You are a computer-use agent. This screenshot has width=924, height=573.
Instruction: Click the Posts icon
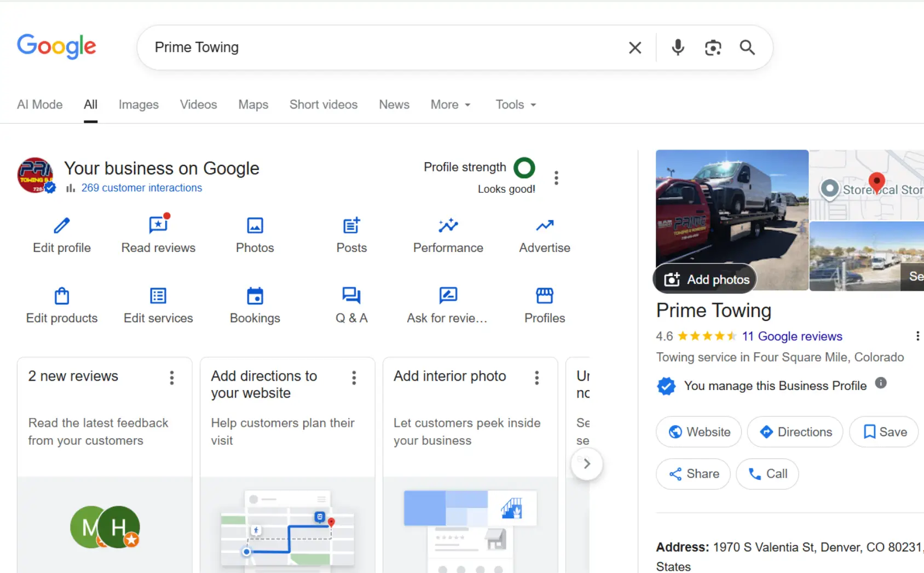[x=351, y=226]
